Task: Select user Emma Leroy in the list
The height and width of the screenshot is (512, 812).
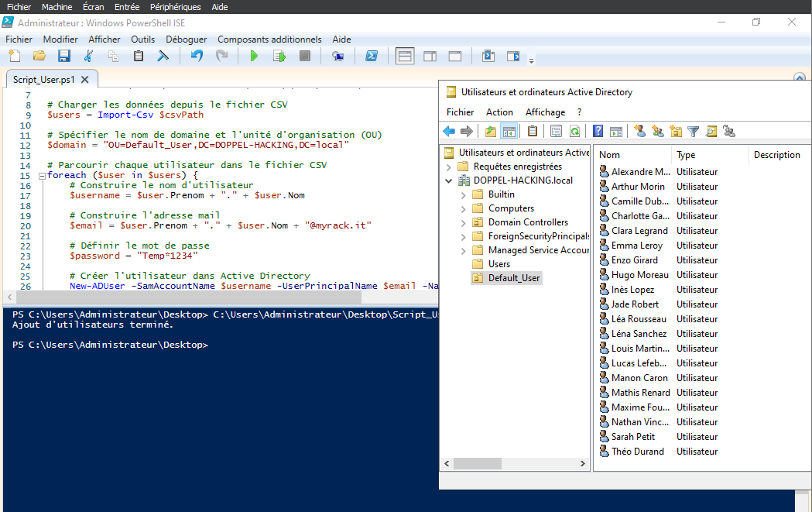Action: point(637,246)
